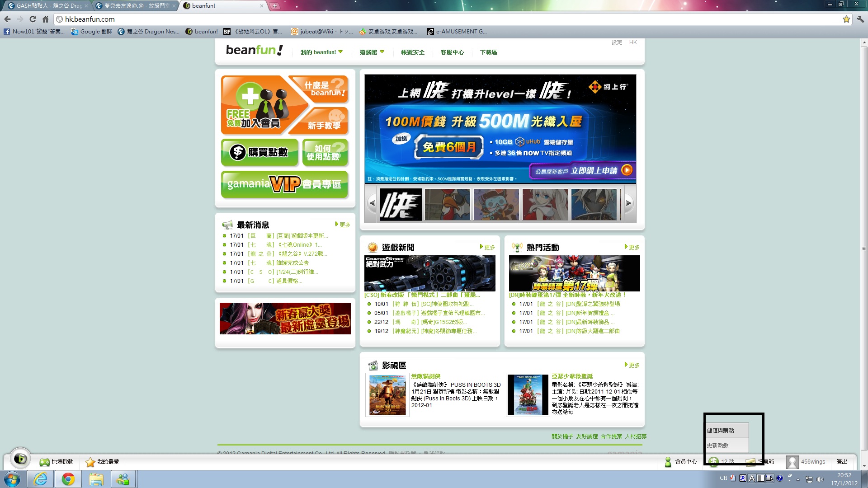Click the 購買點數 green button
This screenshot has width=868, height=488.
click(259, 152)
